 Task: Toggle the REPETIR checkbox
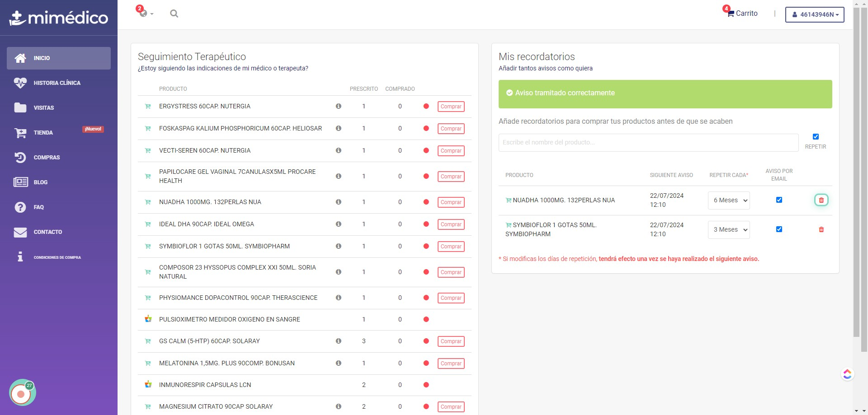point(816,136)
